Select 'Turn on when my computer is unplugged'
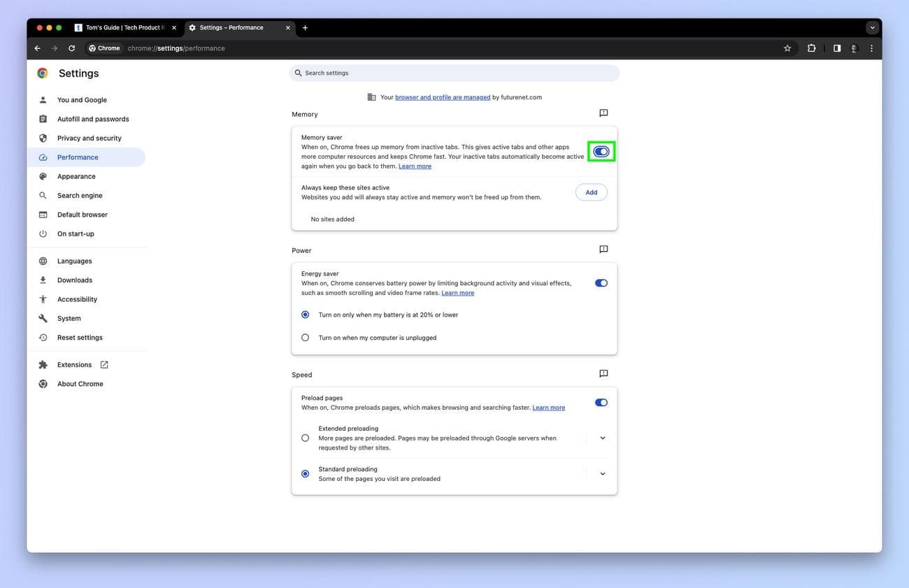This screenshot has height=588, width=909. [x=305, y=338]
